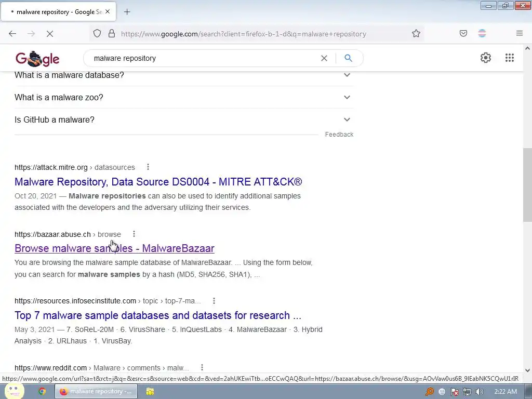Image resolution: width=532 pixels, height=399 pixels.
Task: Expand 'What is a malware zoo?'
Action: 184,97
